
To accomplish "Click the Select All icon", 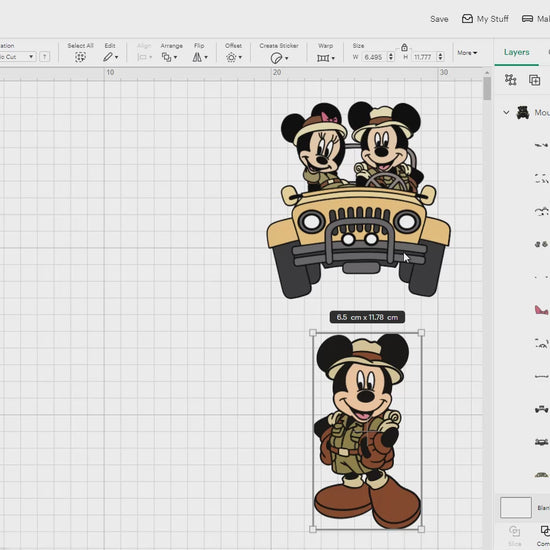I will point(80,57).
